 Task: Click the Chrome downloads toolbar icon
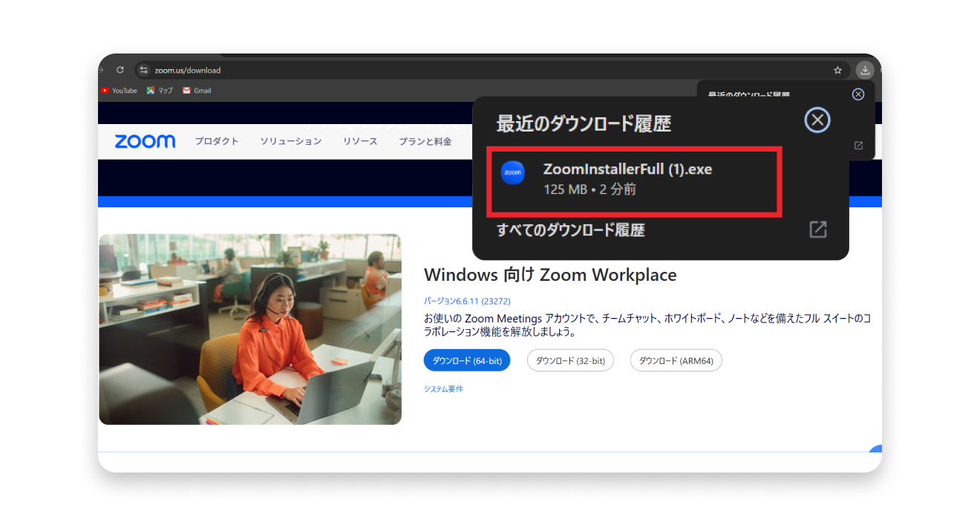coord(864,70)
